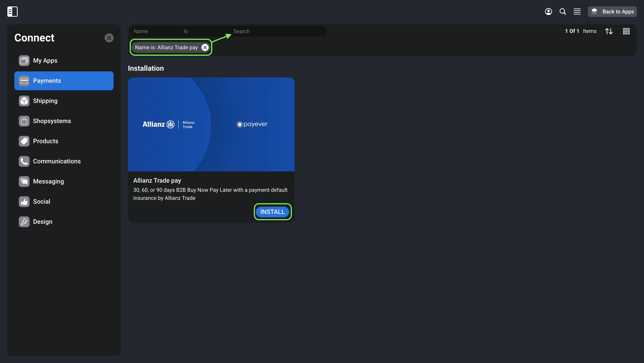
Task: Open the hamburger menu icon
Action: [577, 11]
